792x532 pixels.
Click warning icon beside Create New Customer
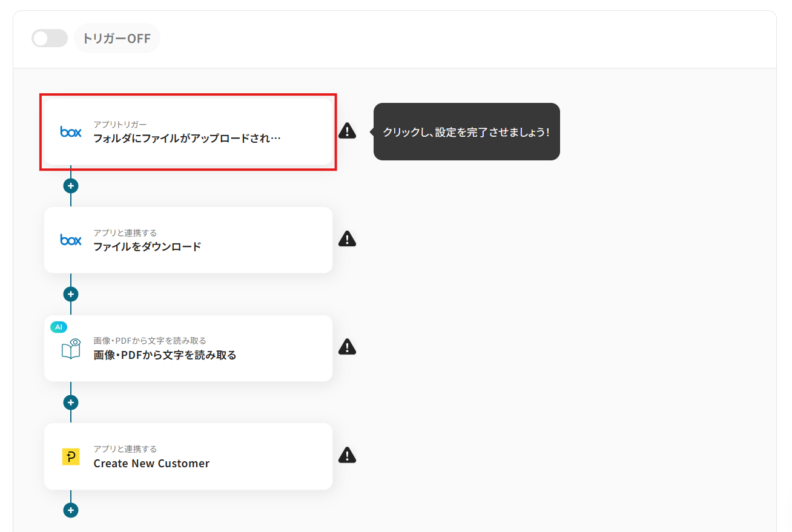click(347, 455)
